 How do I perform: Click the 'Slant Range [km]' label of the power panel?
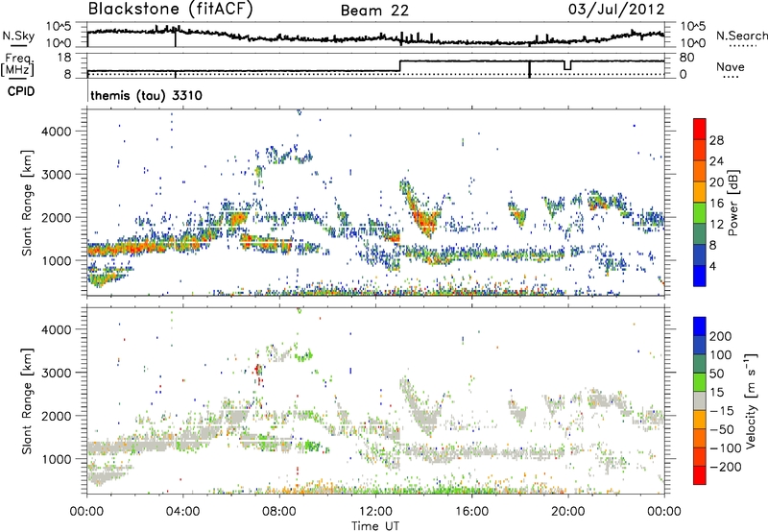tap(27, 203)
